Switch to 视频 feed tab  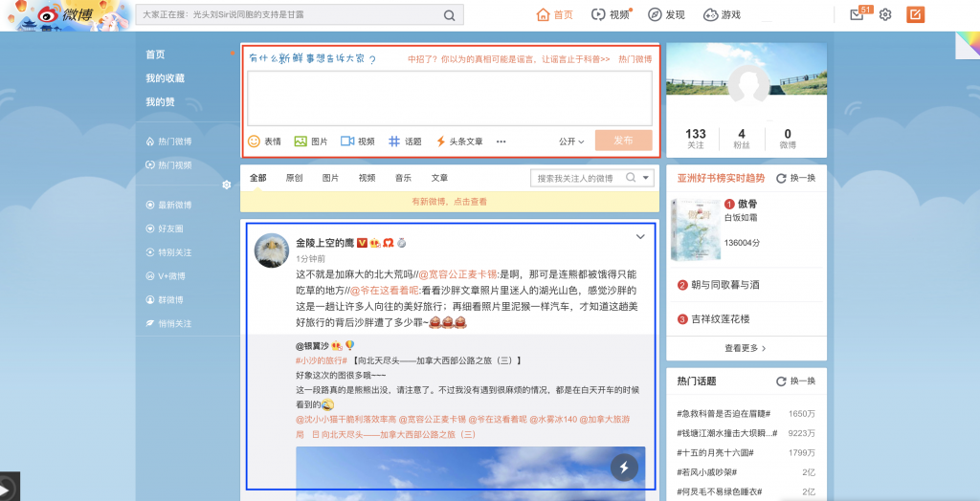pyautogui.click(x=367, y=178)
